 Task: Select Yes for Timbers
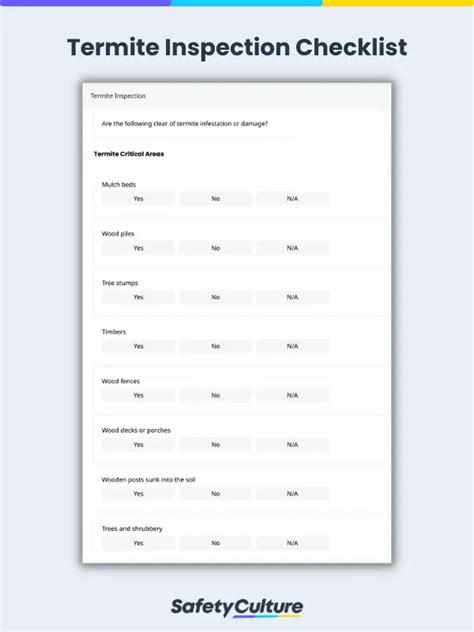(x=138, y=346)
